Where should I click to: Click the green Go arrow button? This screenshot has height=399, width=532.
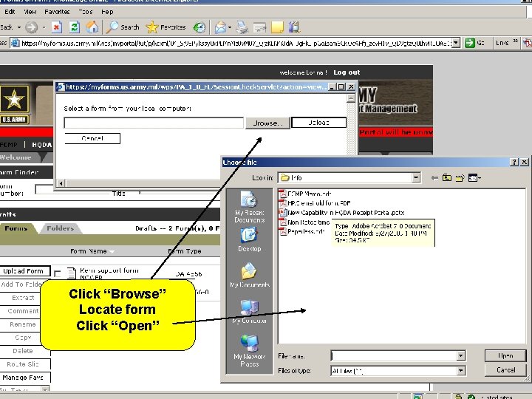[x=470, y=43]
